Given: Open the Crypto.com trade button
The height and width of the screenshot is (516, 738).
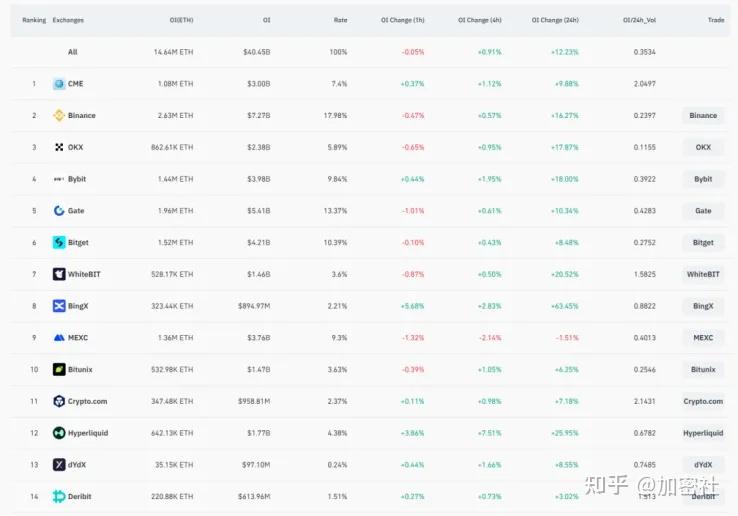Looking at the screenshot, I should [x=703, y=401].
